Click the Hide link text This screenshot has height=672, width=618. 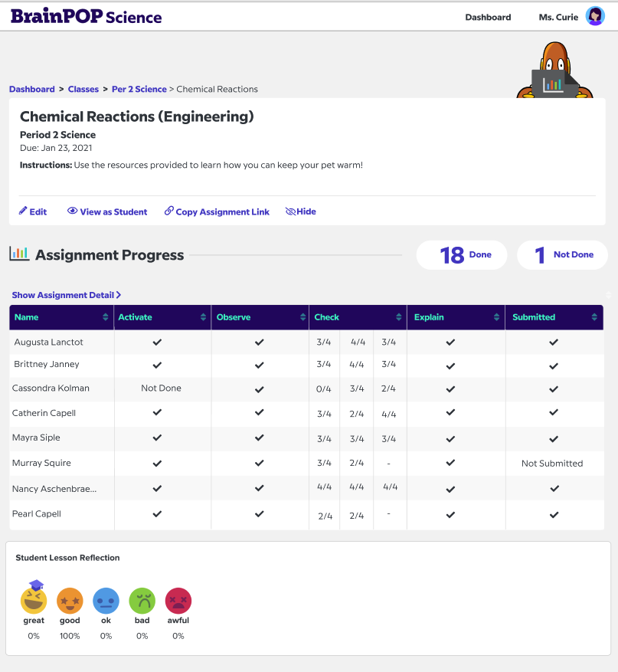(306, 211)
